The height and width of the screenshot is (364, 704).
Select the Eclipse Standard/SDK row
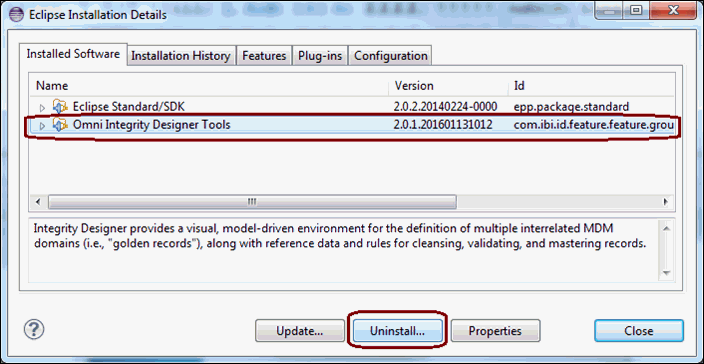352,107
